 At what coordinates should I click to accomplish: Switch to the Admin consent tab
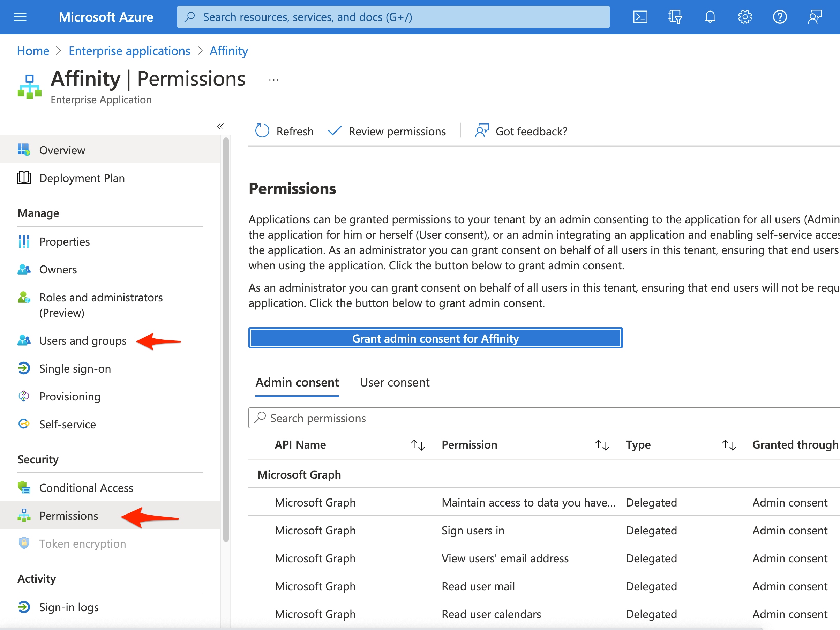coord(297,382)
